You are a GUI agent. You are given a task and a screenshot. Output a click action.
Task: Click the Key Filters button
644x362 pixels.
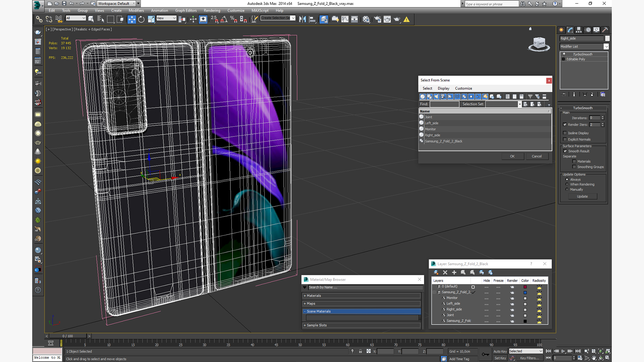pyautogui.click(x=530, y=358)
